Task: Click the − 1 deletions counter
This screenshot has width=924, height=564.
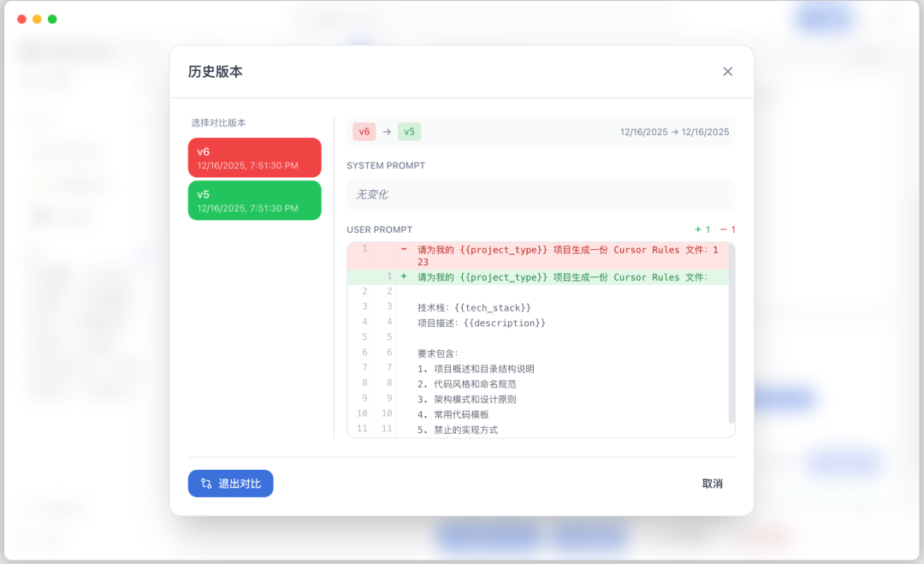Action: tap(728, 229)
